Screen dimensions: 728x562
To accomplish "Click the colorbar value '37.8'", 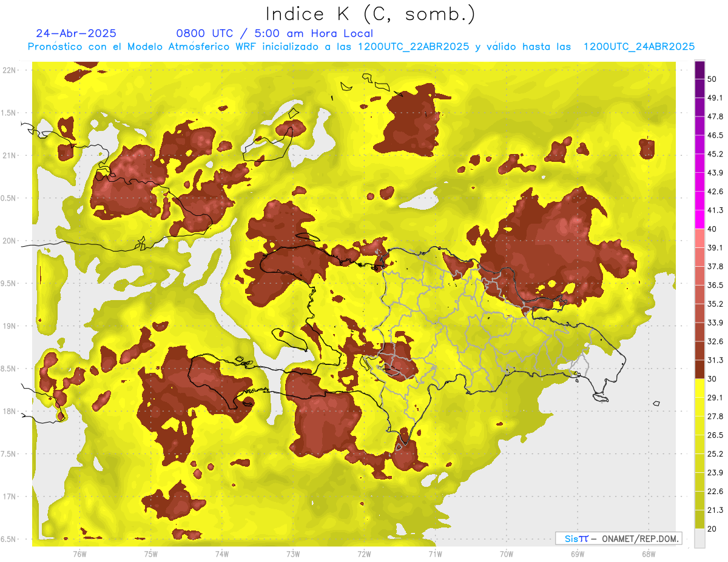I will [x=715, y=266].
